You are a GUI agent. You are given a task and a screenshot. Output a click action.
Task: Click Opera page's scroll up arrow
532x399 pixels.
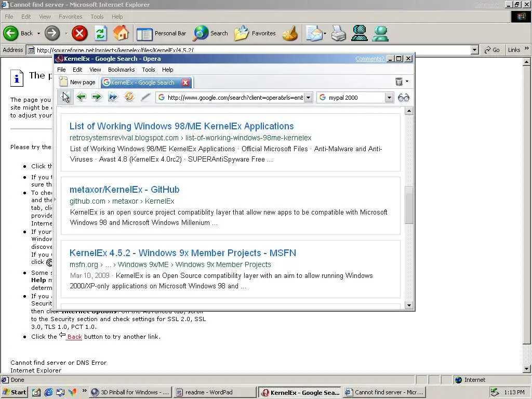409,111
